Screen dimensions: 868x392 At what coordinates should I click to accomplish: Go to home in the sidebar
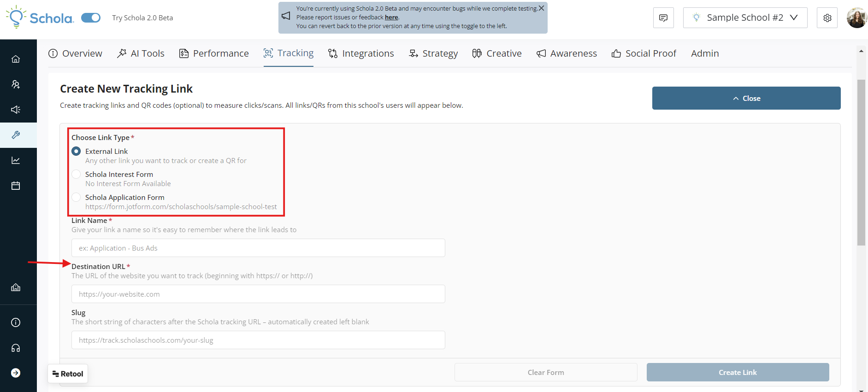[x=16, y=59]
